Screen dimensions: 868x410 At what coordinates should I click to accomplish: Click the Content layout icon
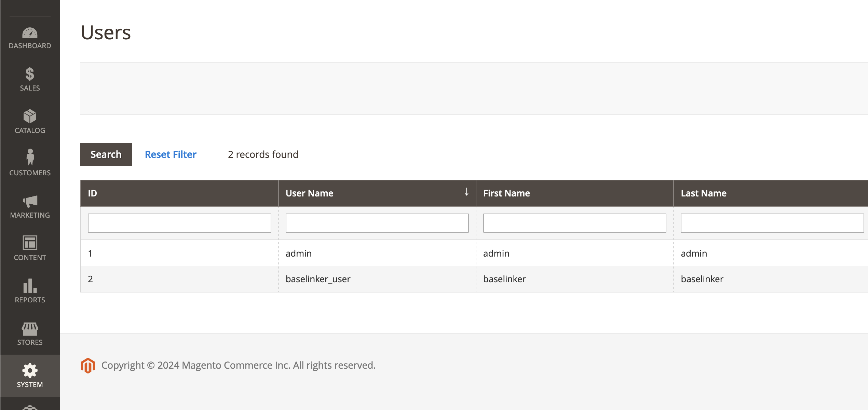[30, 243]
